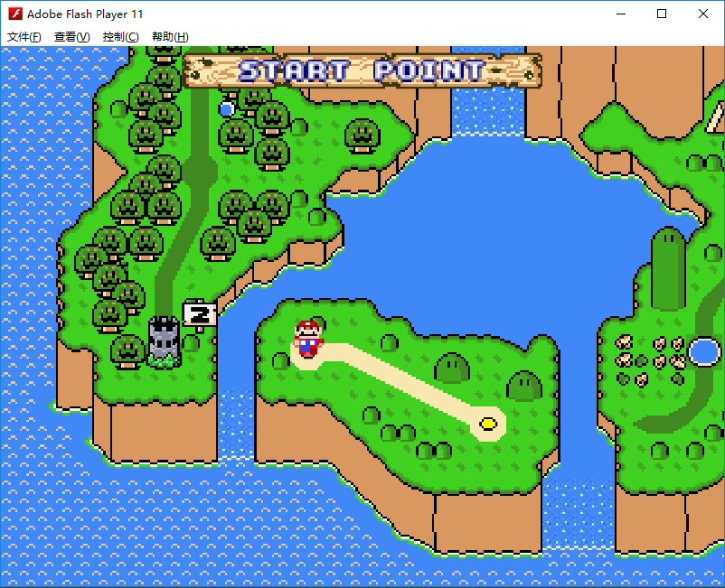Click the left eyed hill on Mario's island

click(452, 368)
